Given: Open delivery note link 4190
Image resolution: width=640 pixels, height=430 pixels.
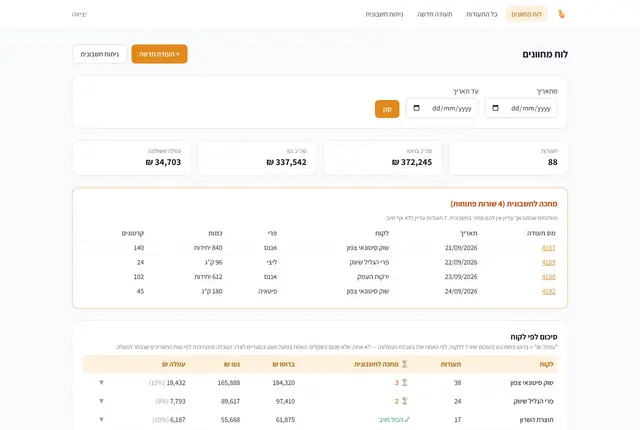Looking at the screenshot, I should pyautogui.click(x=549, y=277).
